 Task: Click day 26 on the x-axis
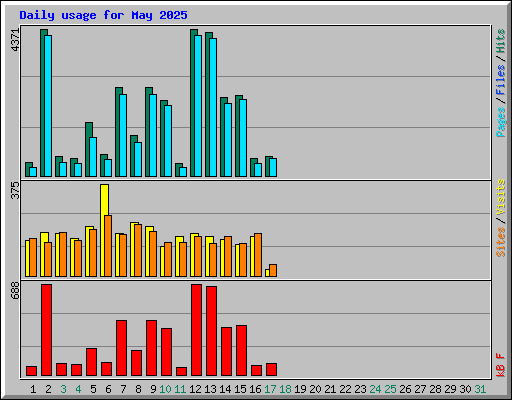(x=405, y=389)
